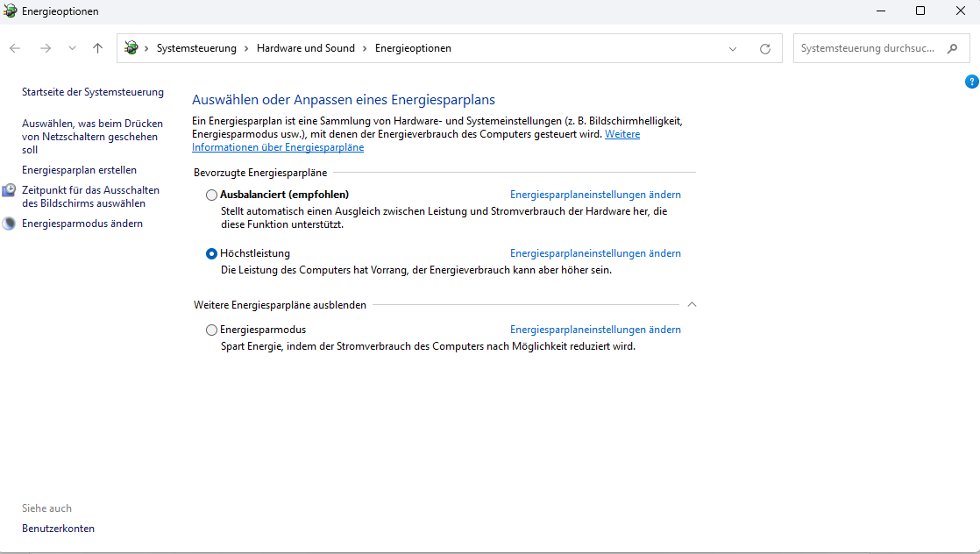Viewport: 980px width, 554px height.
Task: Click heading Auswählen oder Anpassen eines Energiesparplans
Action: coord(343,100)
